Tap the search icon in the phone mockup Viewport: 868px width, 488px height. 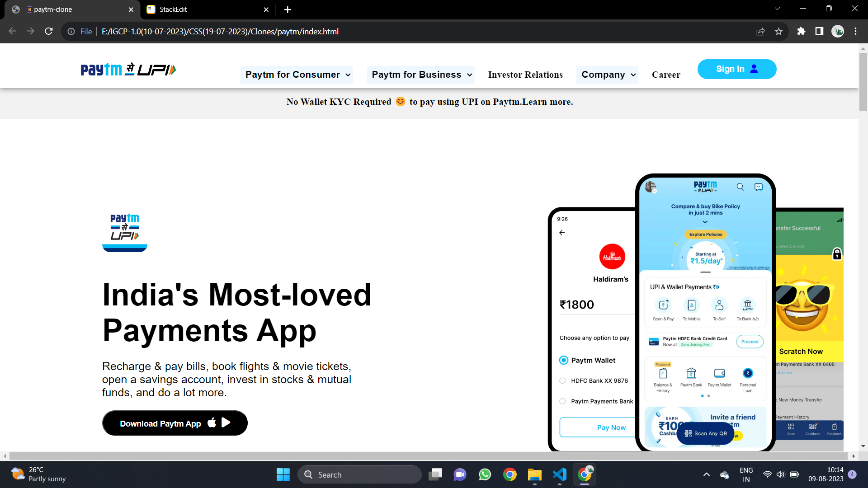pos(740,187)
